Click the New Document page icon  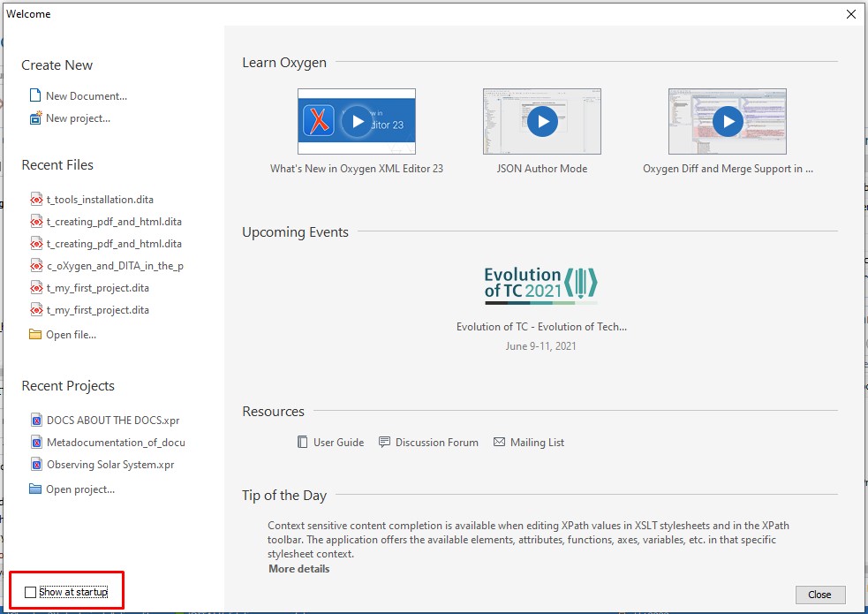(x=35, y=95)
